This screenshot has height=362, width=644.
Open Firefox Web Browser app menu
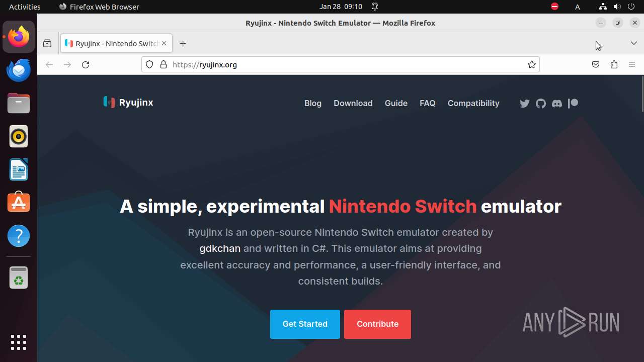[x=99, y=7]
